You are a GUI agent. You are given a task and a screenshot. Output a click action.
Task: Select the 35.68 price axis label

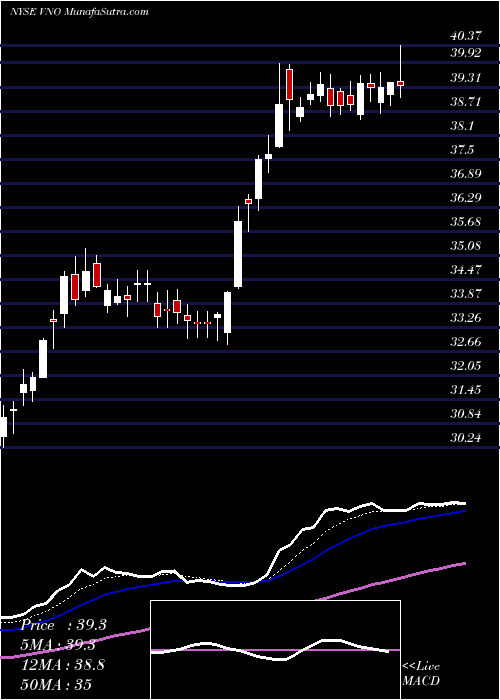point(467,222)
